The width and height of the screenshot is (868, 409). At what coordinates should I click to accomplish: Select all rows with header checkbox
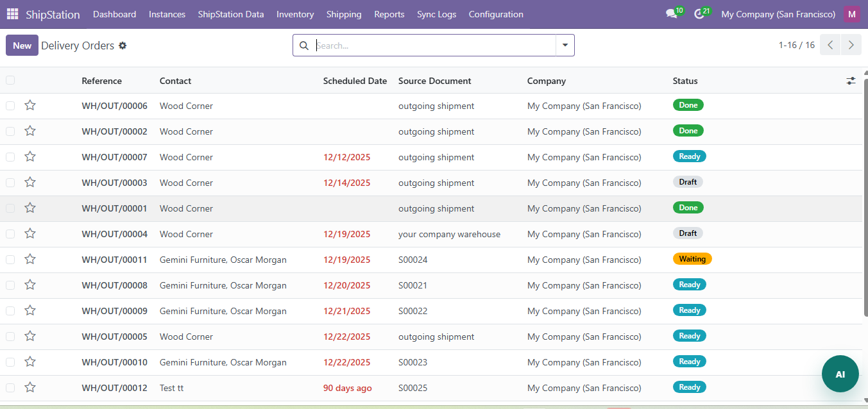pyautogui.click(x=10, y=80)
